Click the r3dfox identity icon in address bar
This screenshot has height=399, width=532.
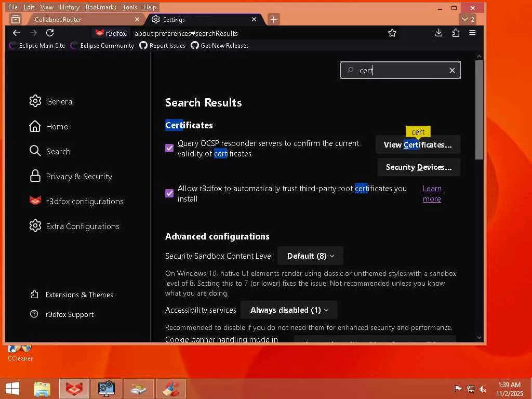point(111,33)
